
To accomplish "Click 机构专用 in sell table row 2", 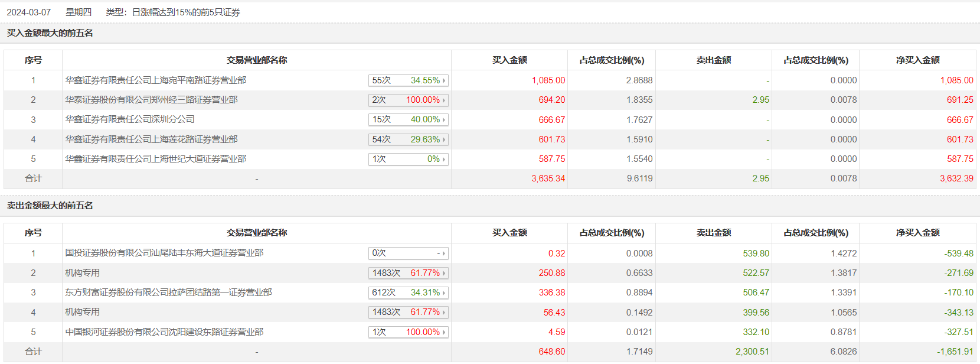I will coord(83,273).
